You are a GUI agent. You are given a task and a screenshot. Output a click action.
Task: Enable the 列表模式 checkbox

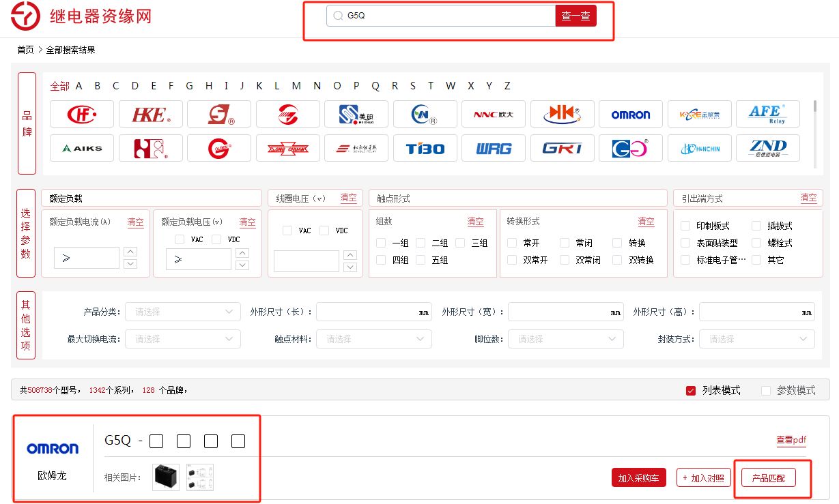coord(691,391)
